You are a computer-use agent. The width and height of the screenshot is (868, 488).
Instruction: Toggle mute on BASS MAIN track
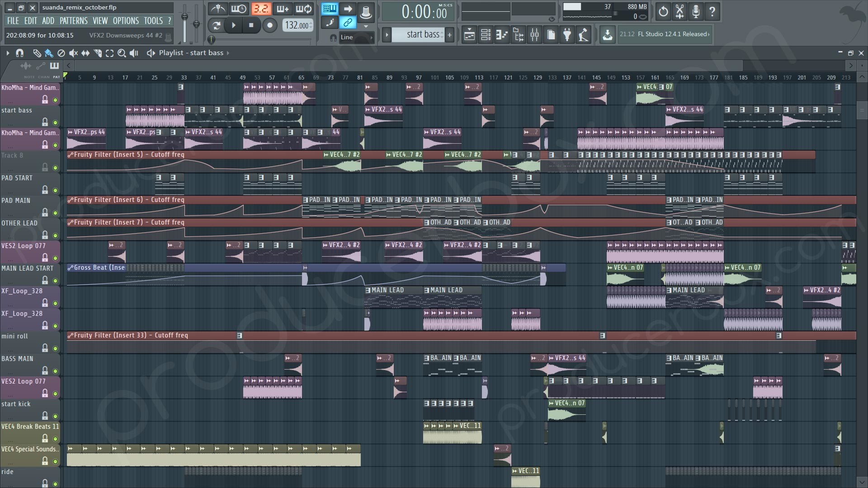pyautogui.click(x=55, y=371)
